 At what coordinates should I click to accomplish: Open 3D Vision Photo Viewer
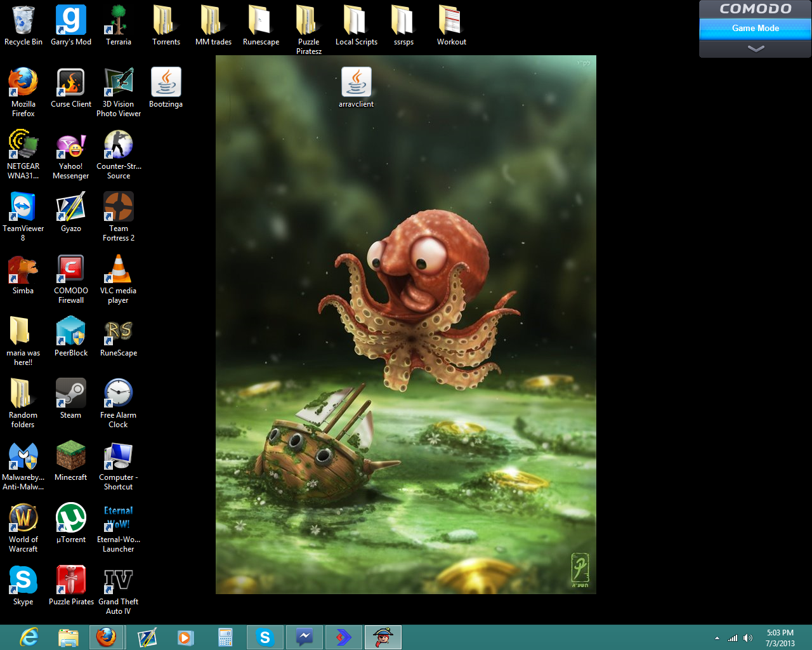pos(119,92)
